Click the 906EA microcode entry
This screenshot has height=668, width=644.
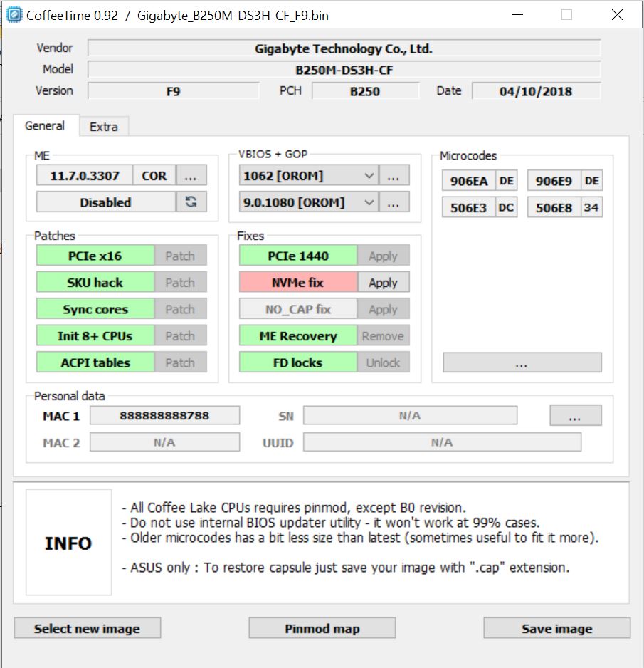[469, 181]
